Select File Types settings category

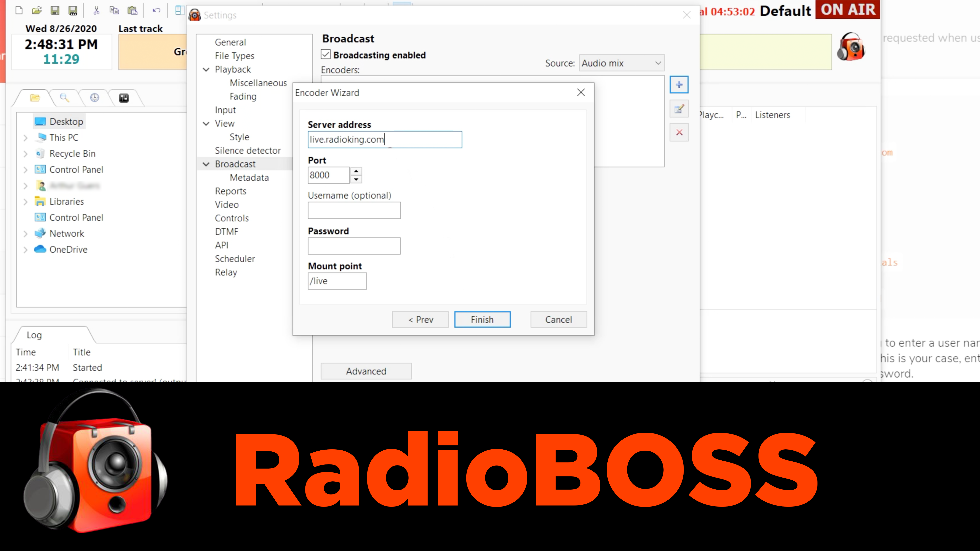tap(234, 56)
